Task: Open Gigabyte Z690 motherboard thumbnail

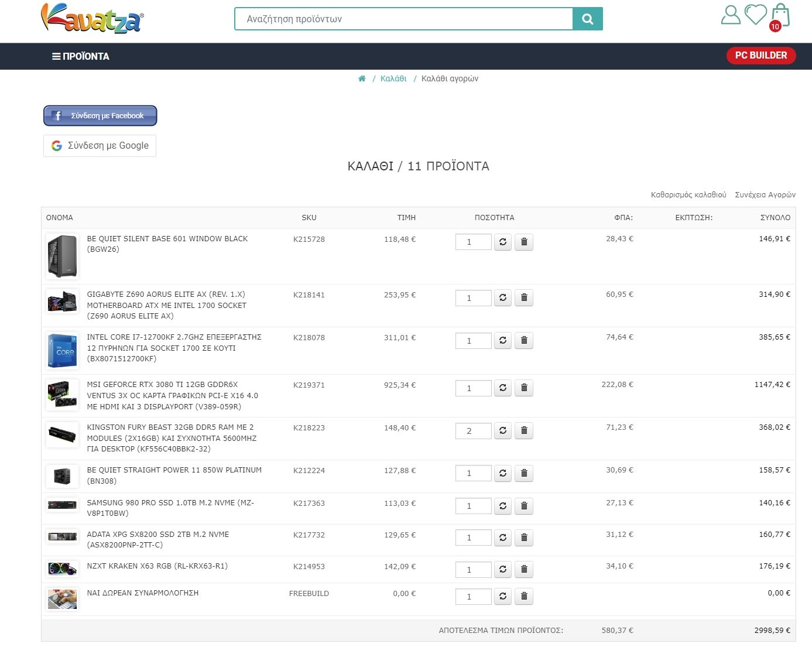Action: click(x=62, y=302)
